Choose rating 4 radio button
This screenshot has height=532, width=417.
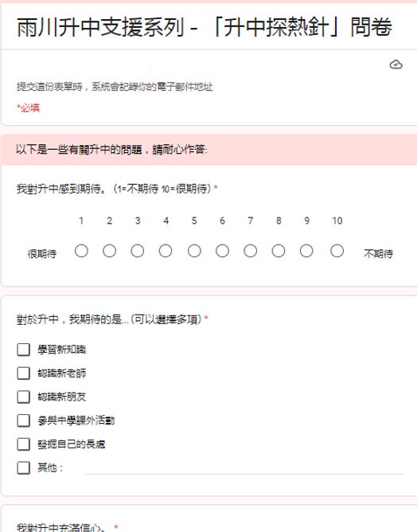pyautogui.click(x=166, y=251)
